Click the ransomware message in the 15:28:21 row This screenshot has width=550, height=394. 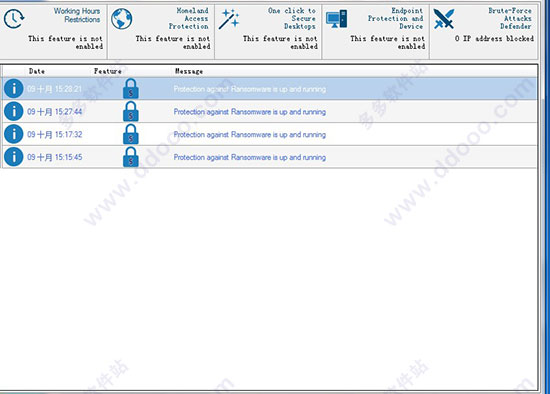coord(250,89)
